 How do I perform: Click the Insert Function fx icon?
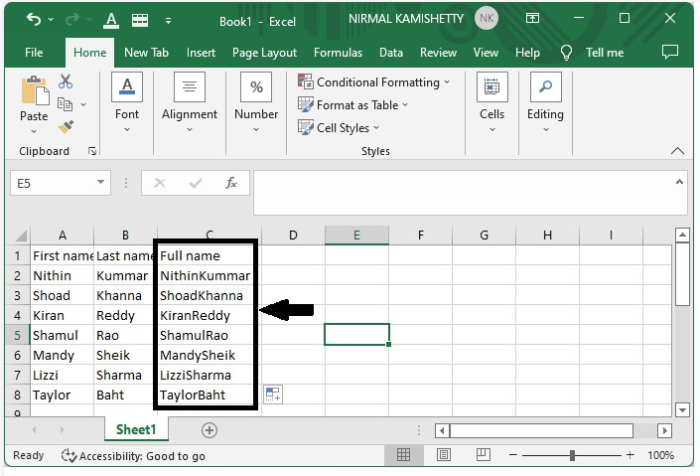coord(231,183)
